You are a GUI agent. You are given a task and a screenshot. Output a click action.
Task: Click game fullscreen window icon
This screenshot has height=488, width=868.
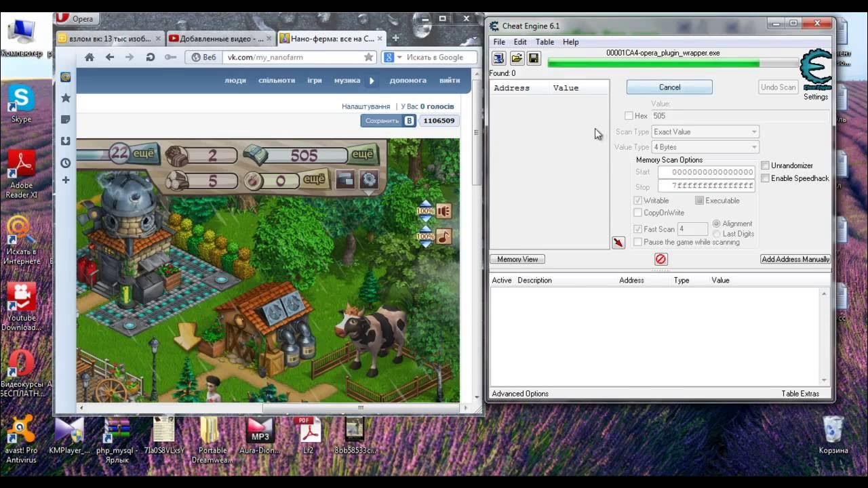[345, 180]
